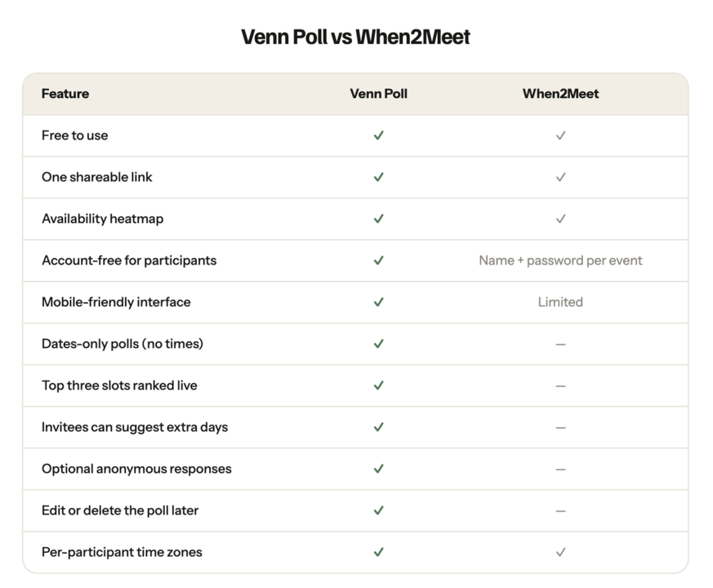The height and width of the screenshot is (588, 713).
Task: Click the 'Availability heatmap' row label
Action: pos(102,219)
